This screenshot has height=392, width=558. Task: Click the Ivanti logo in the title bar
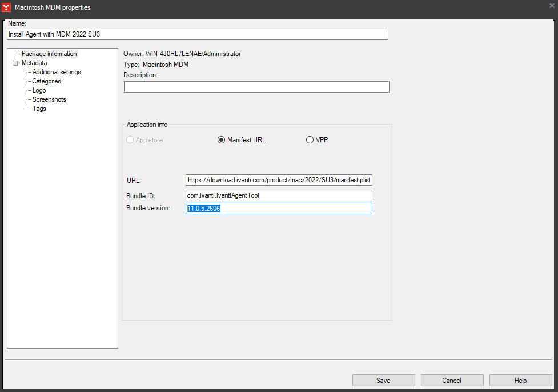coord(7,7)
